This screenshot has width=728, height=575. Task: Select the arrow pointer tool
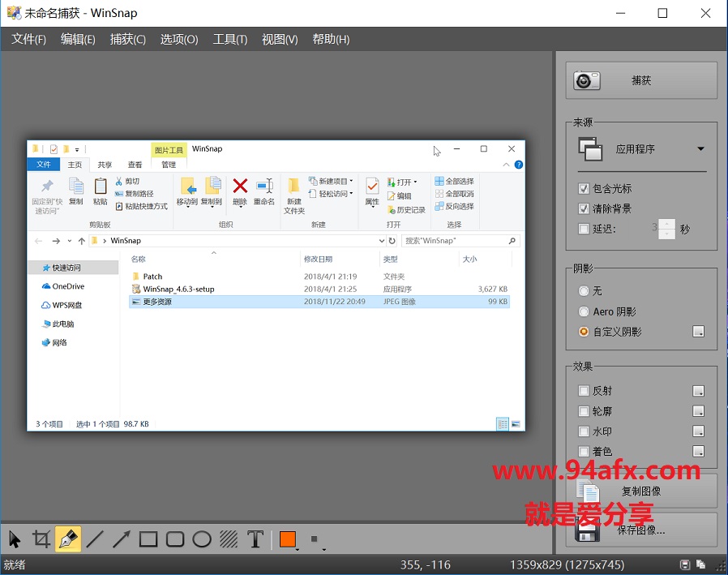point(15,539)
